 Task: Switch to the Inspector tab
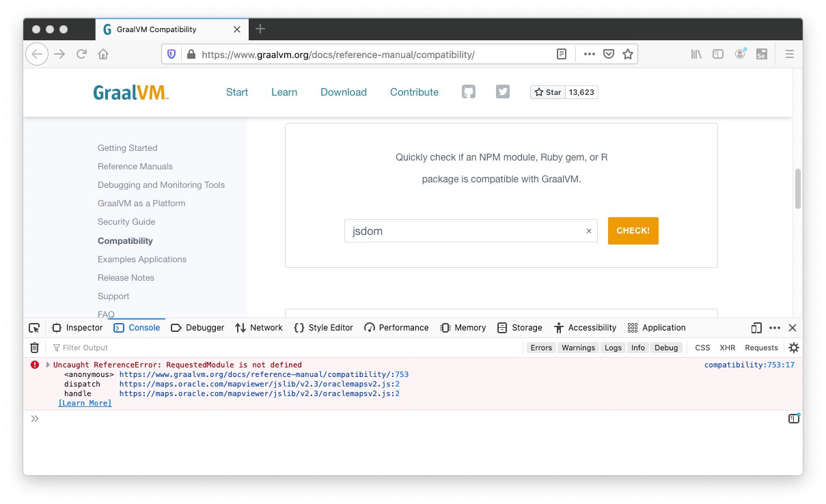coord(77,328)
